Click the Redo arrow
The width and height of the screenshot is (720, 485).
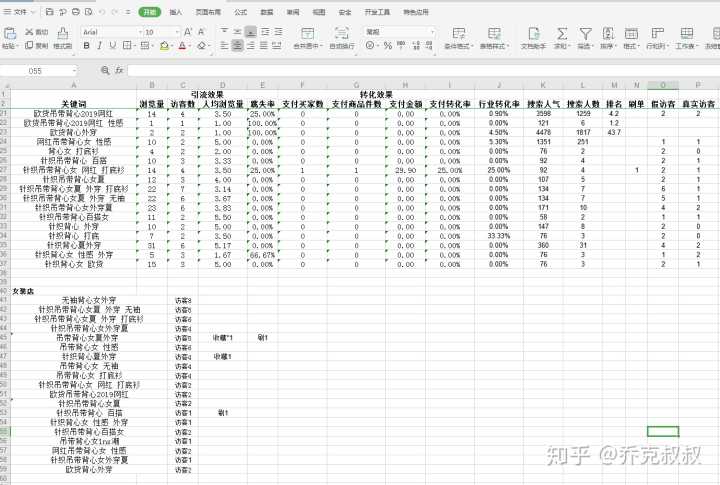pyautogui.click(x=115, y=12)
